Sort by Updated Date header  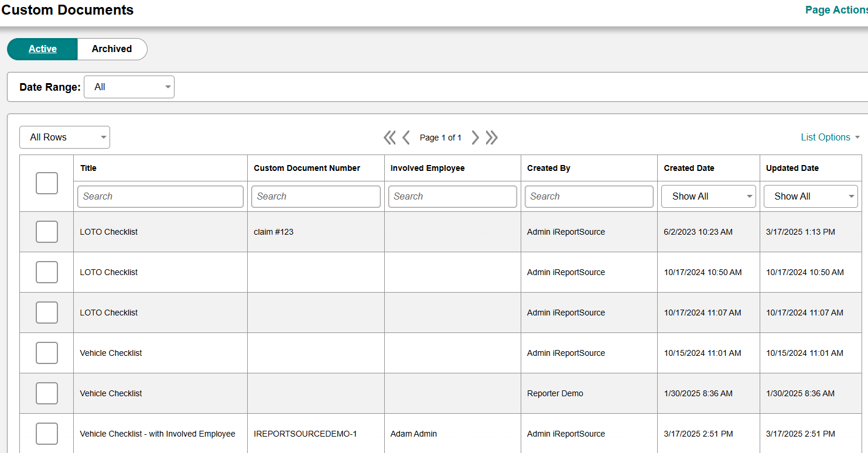(792, 168)
